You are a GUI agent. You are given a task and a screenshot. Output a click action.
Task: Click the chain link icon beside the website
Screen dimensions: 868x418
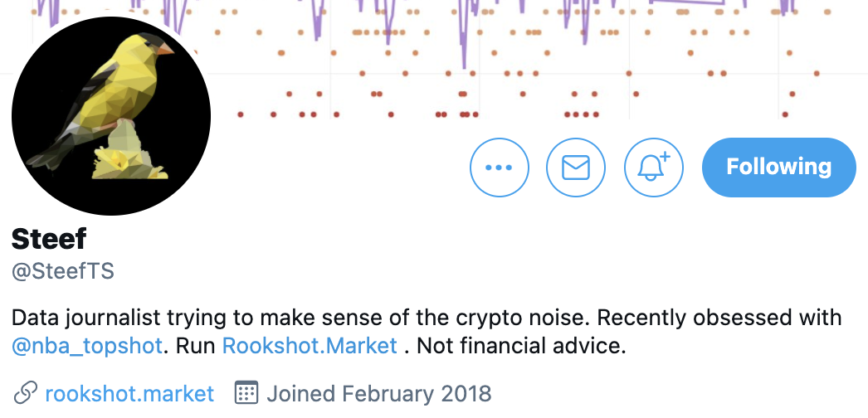coord(26,392)
